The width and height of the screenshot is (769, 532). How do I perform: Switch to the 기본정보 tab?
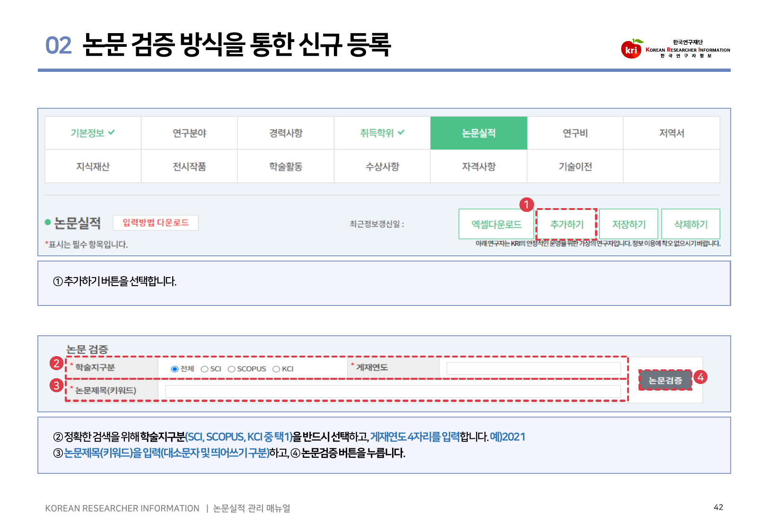[93, 133]
